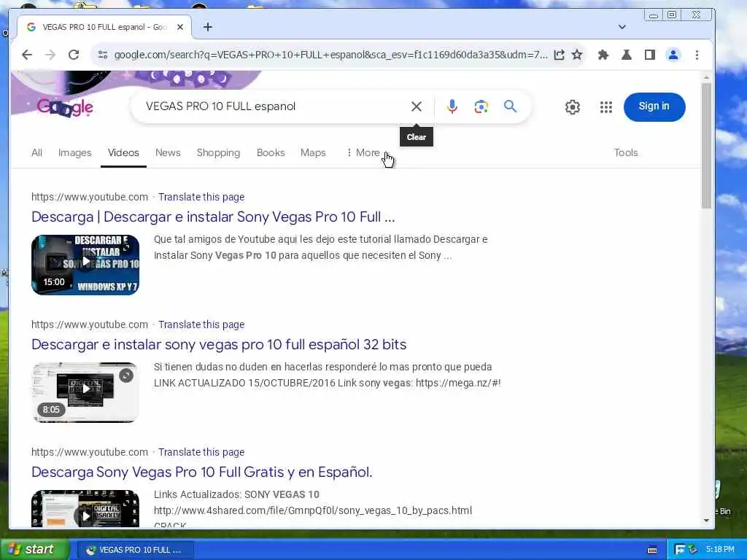The height and width of the screenshot is (560, 747).
Task: Play the 15:00 video thumbnail
Action: pos(85,265)
